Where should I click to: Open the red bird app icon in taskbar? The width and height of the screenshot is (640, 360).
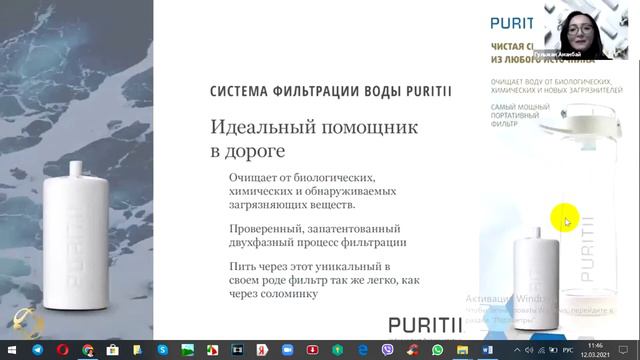point(413,350)
